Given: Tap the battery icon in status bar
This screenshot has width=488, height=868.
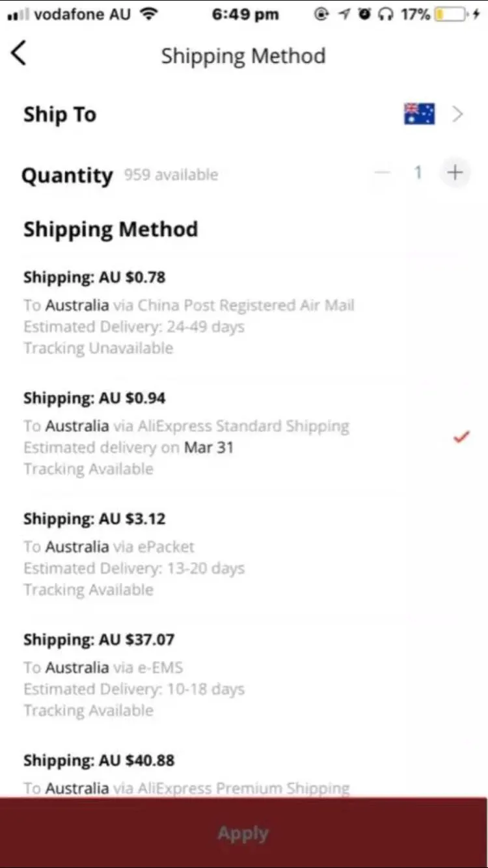Looking at the screenshot, I should click(x=452, y=14).
